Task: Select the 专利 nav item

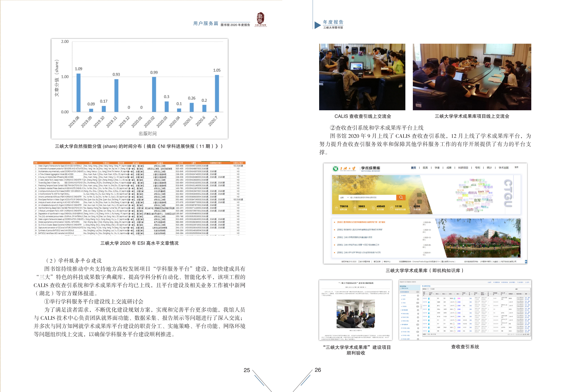Action: point(477,168)
